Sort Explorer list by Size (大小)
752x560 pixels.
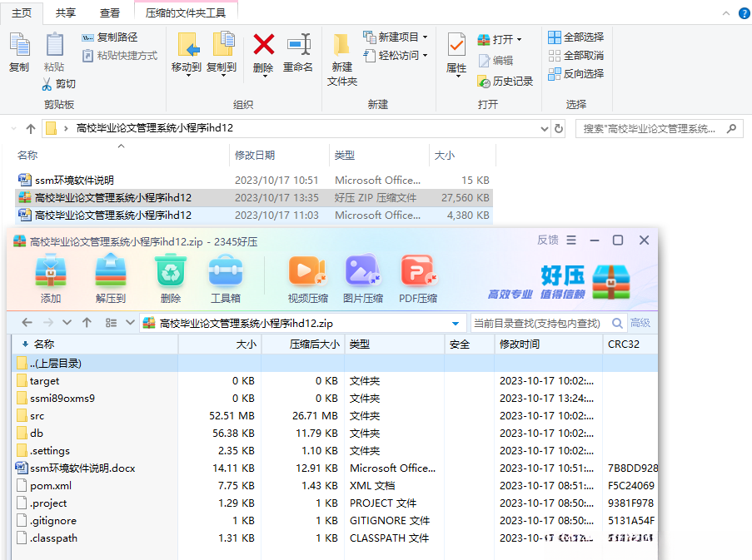(x=444, y=156)
